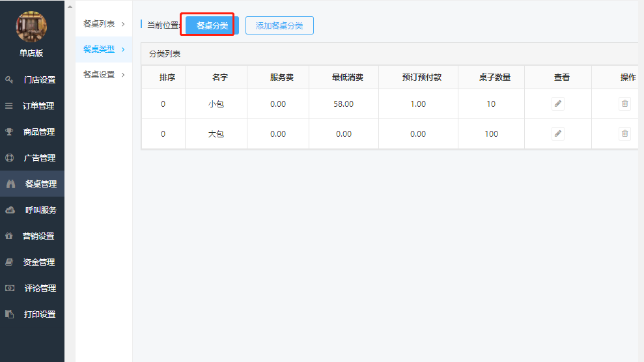Click the gift icon beside 营销设置
This screenshot has width=644, height=362.
[9, 236]
